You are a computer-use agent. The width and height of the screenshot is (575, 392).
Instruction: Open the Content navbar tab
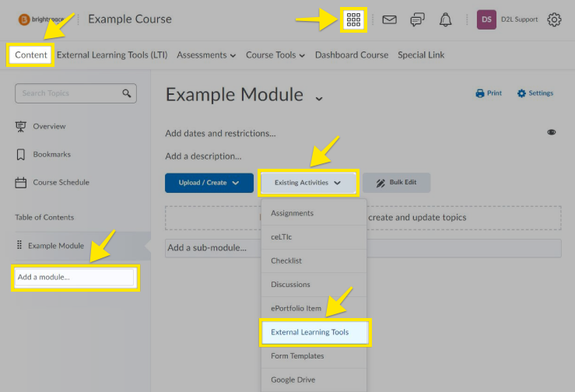[x=31, y=55]
